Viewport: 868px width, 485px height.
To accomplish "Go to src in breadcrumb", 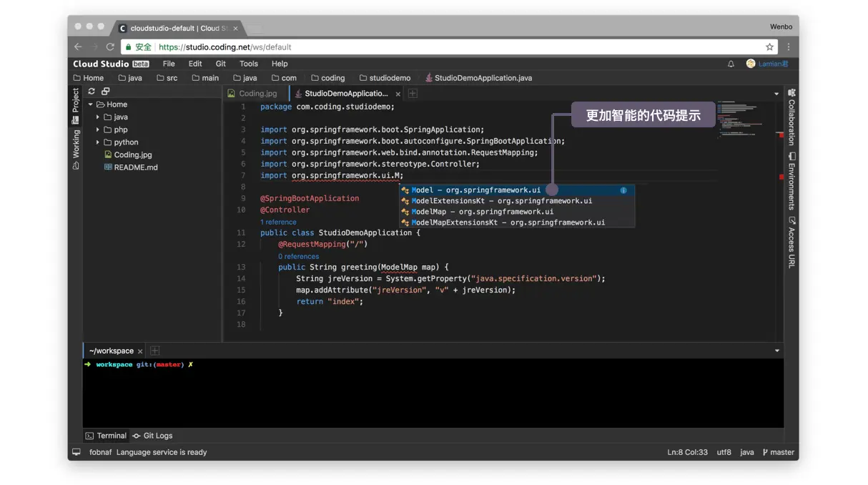I will [x=167, y=78].
